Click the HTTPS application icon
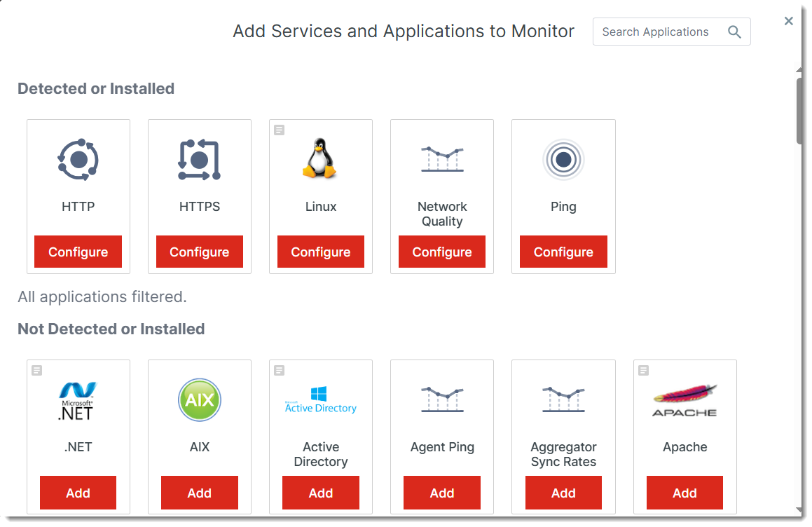The image size is (812, 527). tap(200, 160)
